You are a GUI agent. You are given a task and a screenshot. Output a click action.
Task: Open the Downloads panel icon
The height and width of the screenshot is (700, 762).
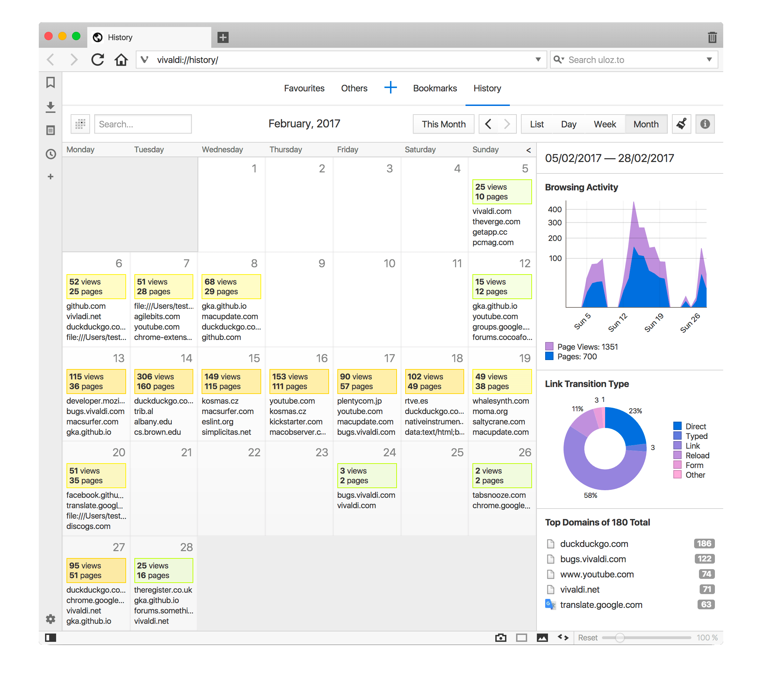tap(50, 107)
